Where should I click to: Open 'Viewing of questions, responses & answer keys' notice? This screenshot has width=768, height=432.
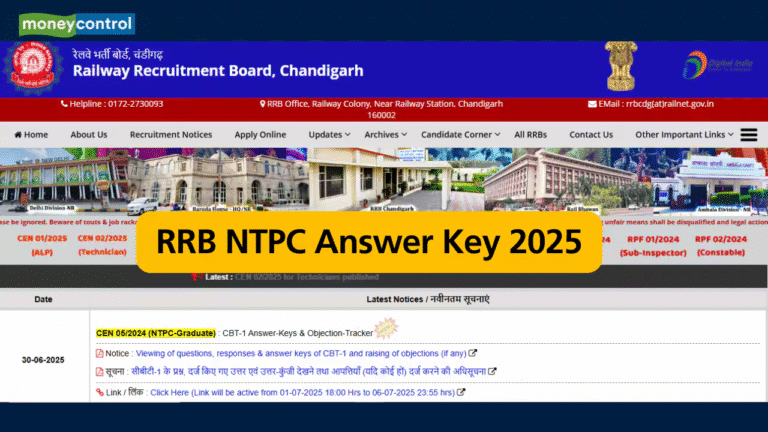(301, 353)
